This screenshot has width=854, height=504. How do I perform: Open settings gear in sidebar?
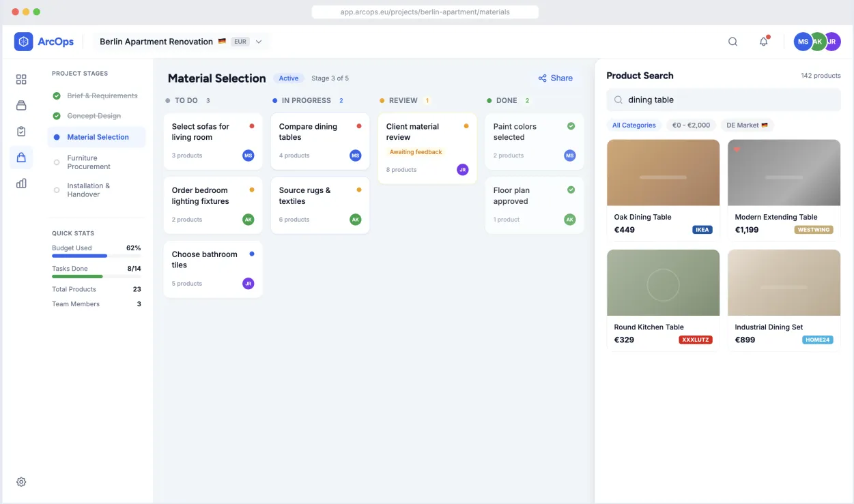pos(21,482)
